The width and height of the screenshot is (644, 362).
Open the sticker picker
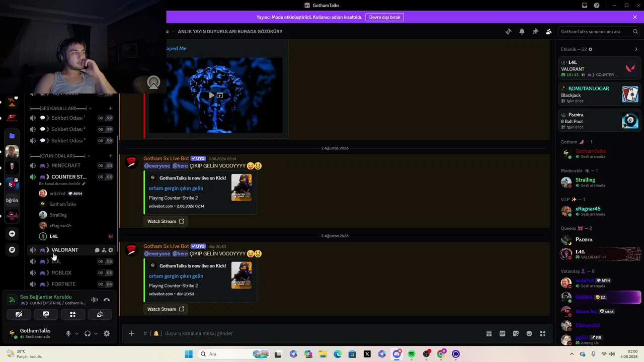[516, 333]
